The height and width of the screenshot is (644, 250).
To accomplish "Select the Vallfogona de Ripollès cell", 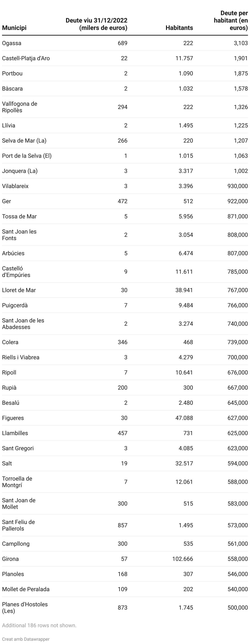I will coord(19,107).
